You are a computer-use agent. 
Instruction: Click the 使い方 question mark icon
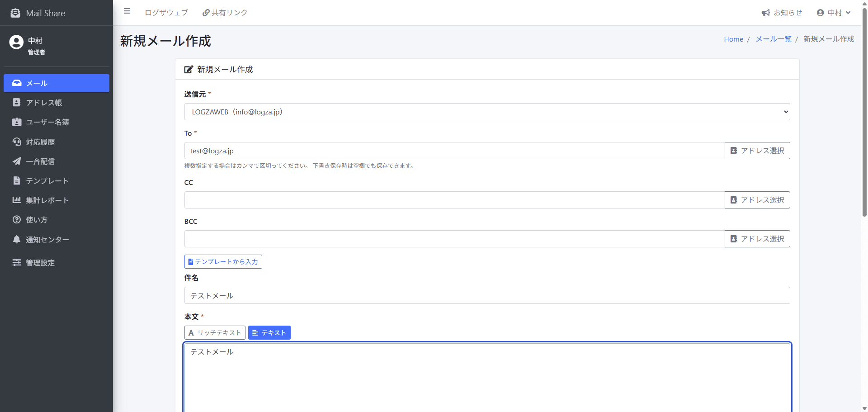click(x=17, y=219)
